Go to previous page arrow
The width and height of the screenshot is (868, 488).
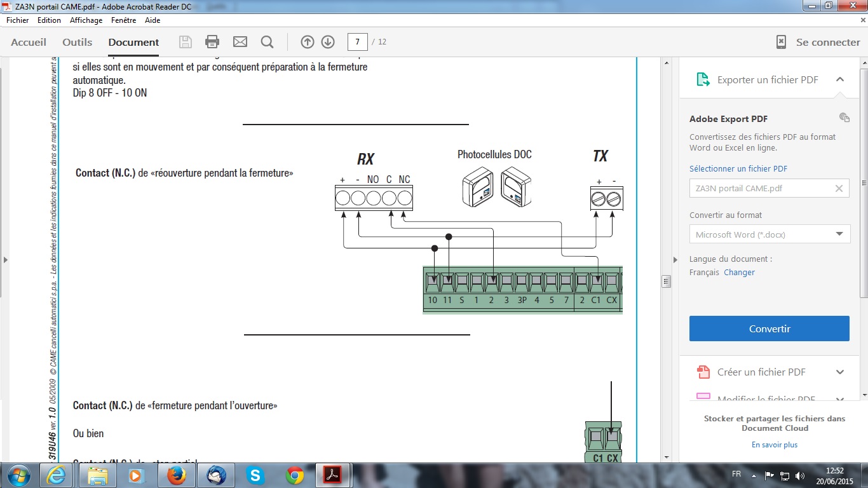click(x=308, y=42)
